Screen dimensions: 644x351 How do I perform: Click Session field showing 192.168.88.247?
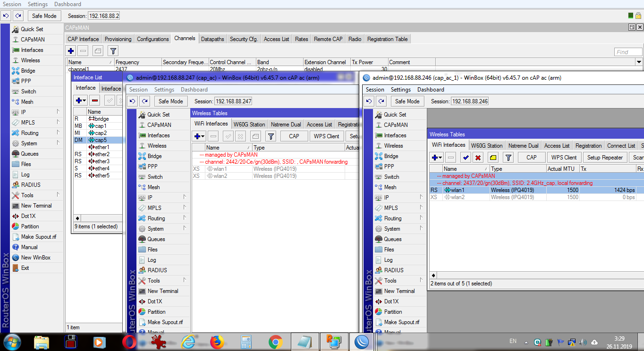[233, 101]
